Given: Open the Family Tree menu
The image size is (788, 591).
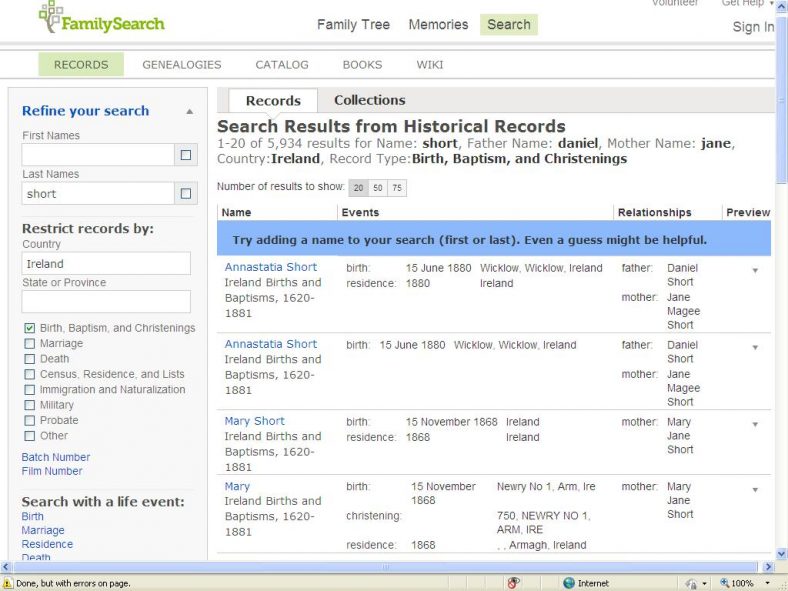Looking at the screenshot, I should (353, 25).
